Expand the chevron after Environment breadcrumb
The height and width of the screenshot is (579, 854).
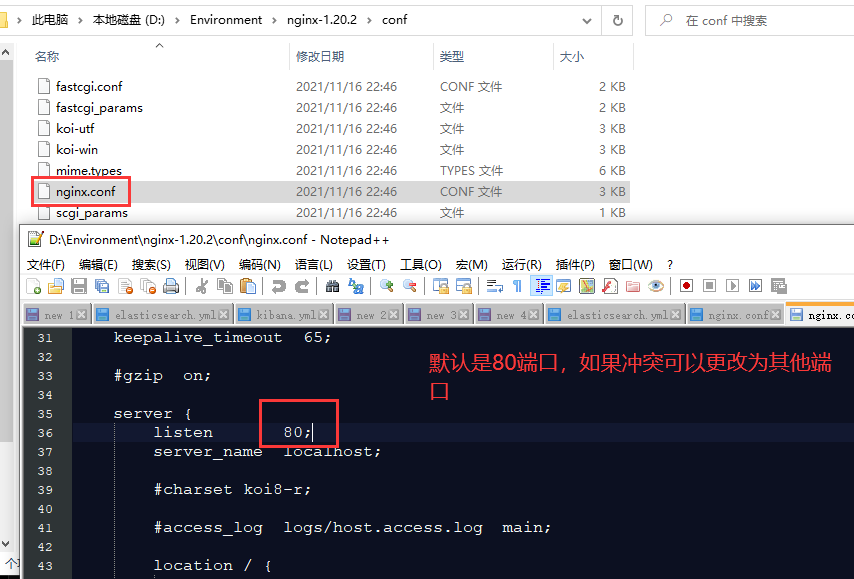pos(274,21)
